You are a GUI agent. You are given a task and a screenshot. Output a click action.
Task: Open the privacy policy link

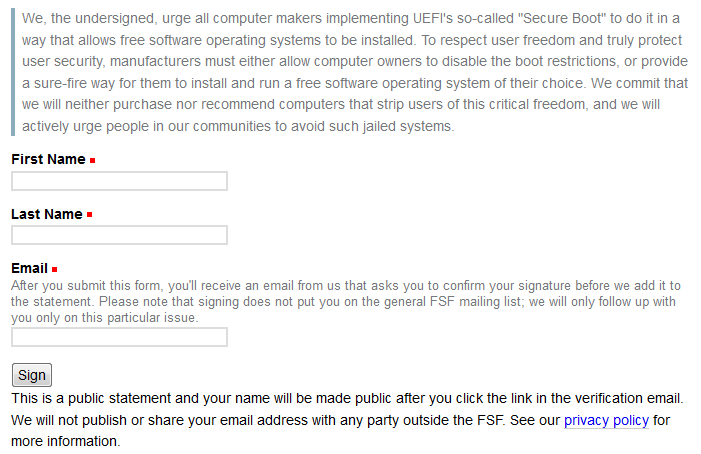[606, 420]
